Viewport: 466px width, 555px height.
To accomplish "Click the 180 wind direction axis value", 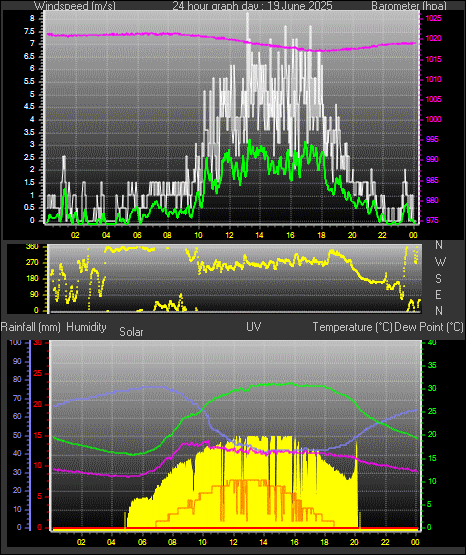I will tap(32, 279).
